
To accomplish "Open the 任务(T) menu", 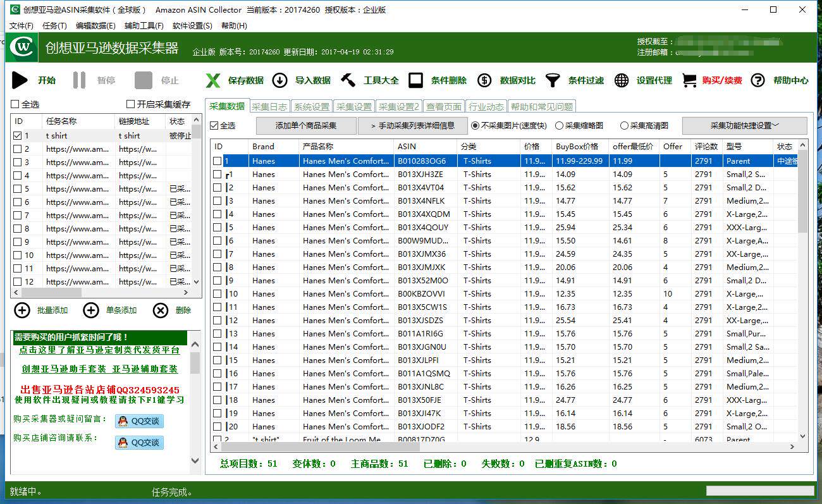I will (54, 26).
